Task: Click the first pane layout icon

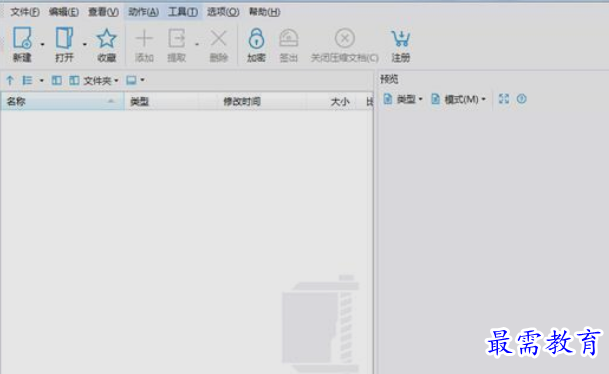Action: pos(57,80)
